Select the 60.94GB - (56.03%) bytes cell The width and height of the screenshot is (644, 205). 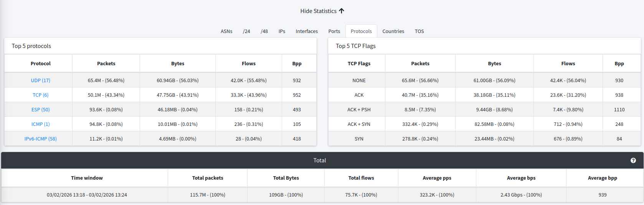(178, 81)
